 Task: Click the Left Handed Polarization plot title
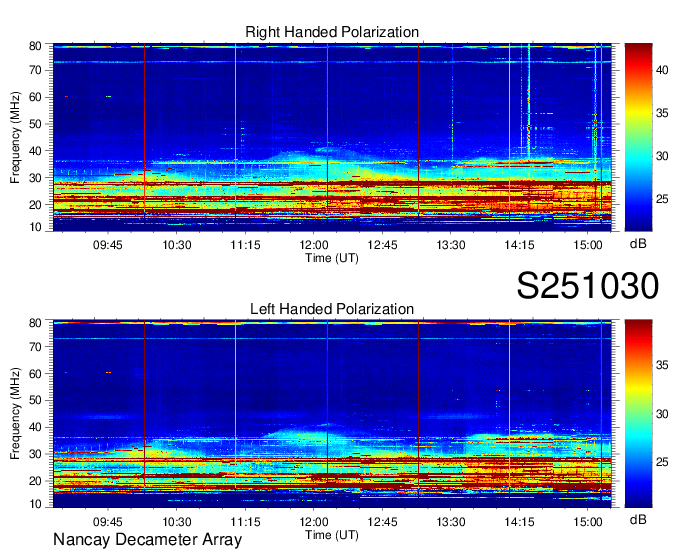[x=332, y=309]
